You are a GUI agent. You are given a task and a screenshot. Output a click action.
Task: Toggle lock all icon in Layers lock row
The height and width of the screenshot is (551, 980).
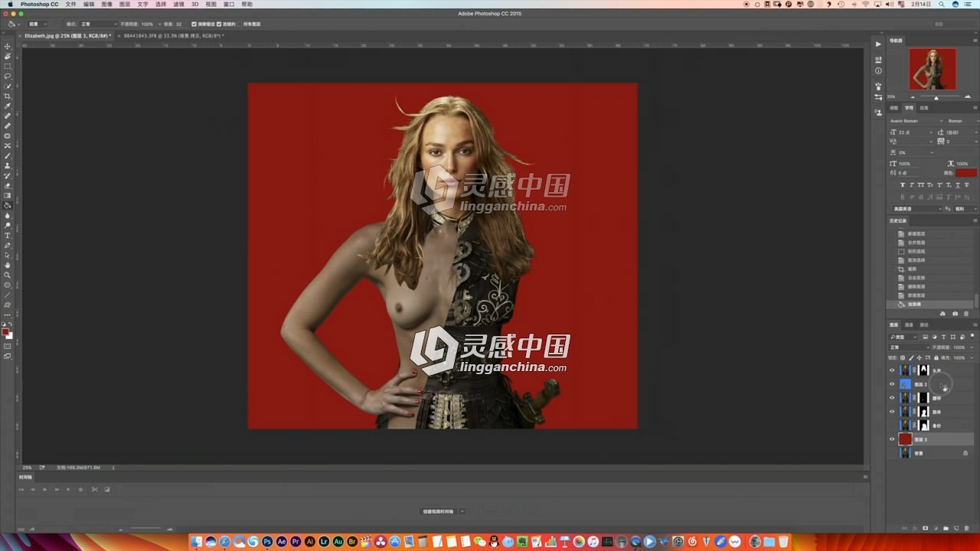(936, 357)
